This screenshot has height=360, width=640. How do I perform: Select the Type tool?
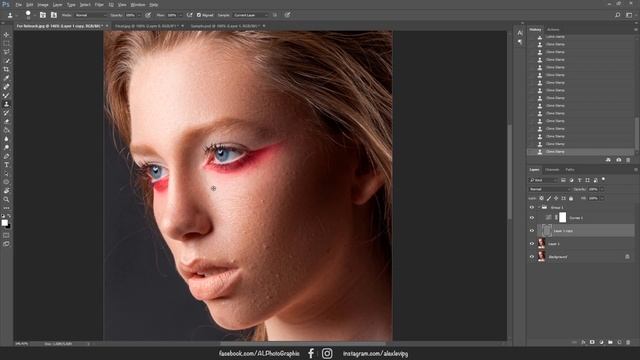pyautogui.click(x=6, y=165)
